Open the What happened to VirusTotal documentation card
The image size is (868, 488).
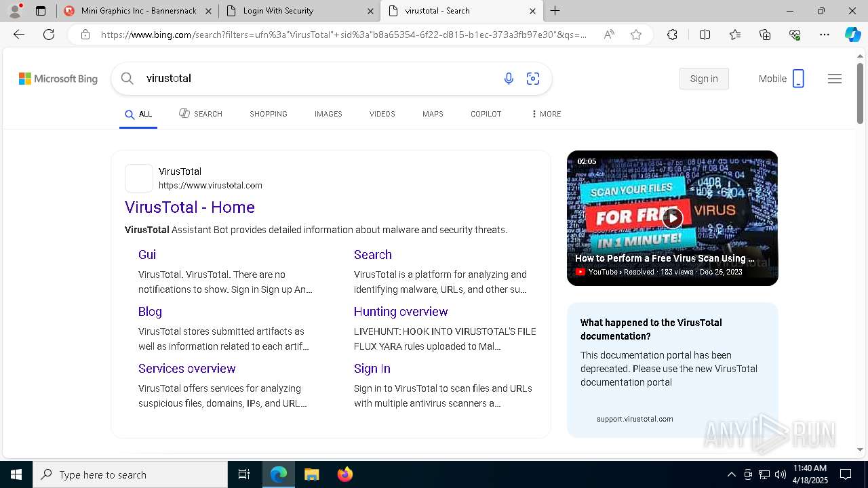(x=672, y=369)
